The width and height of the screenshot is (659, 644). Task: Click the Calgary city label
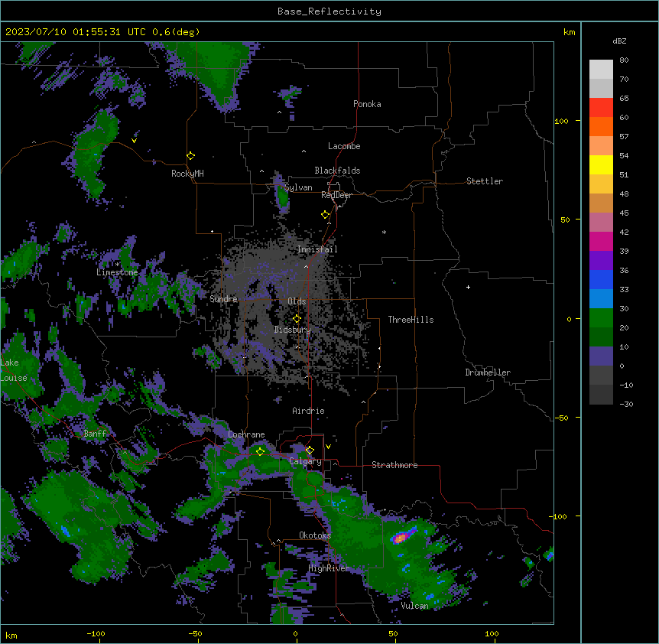(x=305, y=461)
